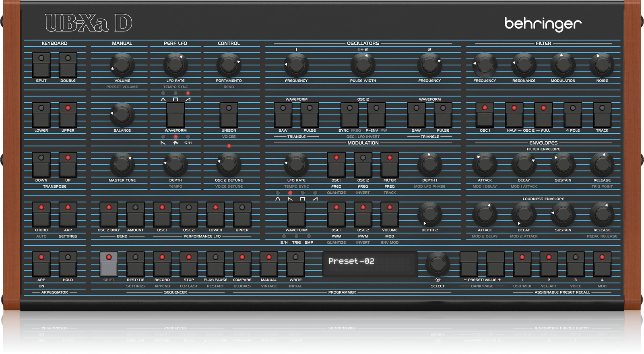Screen dimensions: 644x354
Task: Select assignable preset recall button 4
Action: pyautogui.click(x=602, y=265)
